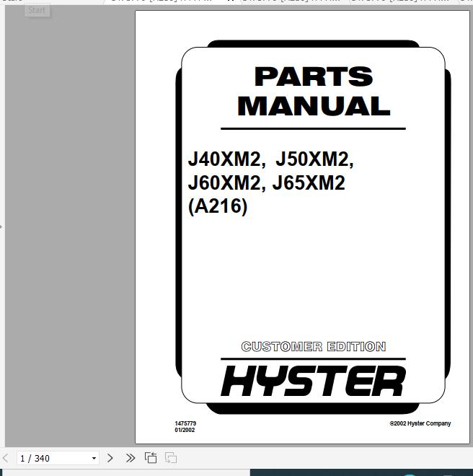Go to the next page arrow
This screenshot has width=473, height=476.
(x=110, y=458)
